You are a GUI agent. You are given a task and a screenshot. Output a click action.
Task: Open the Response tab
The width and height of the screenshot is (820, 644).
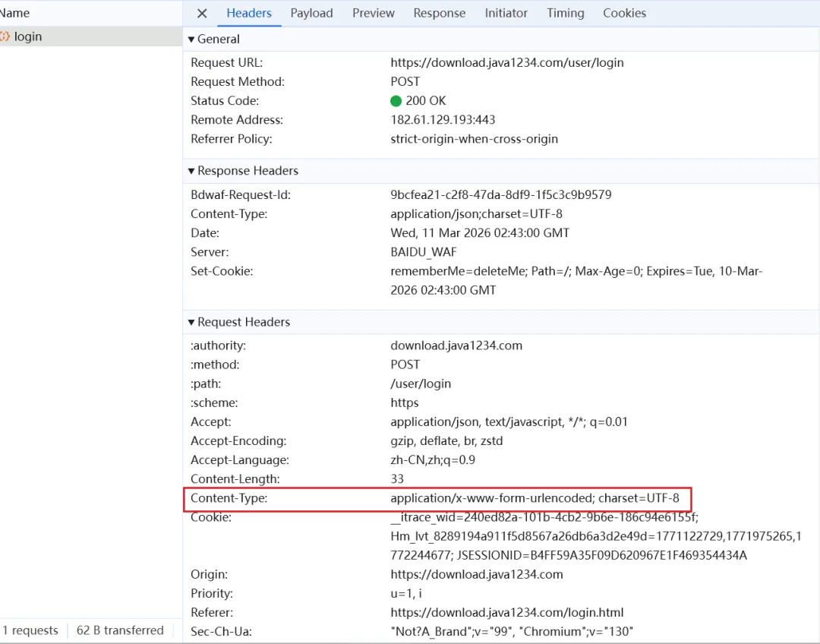[440, 13]
